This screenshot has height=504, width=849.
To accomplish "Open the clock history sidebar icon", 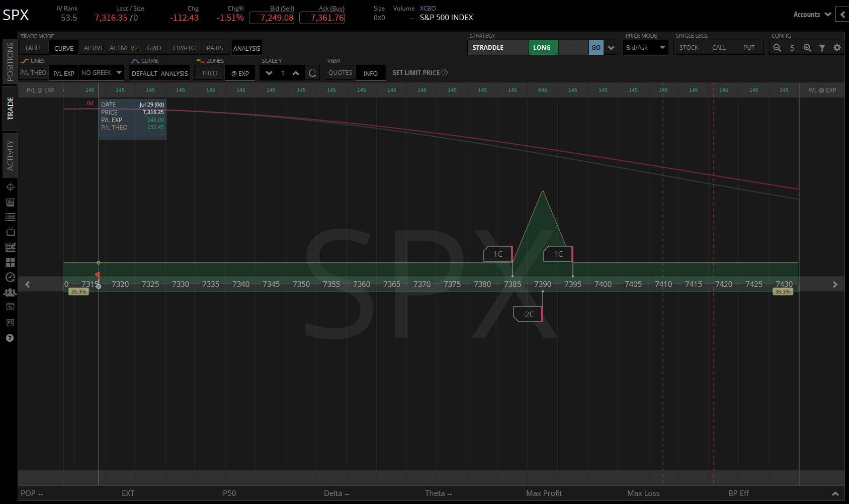I will click(x=10, y=277).
